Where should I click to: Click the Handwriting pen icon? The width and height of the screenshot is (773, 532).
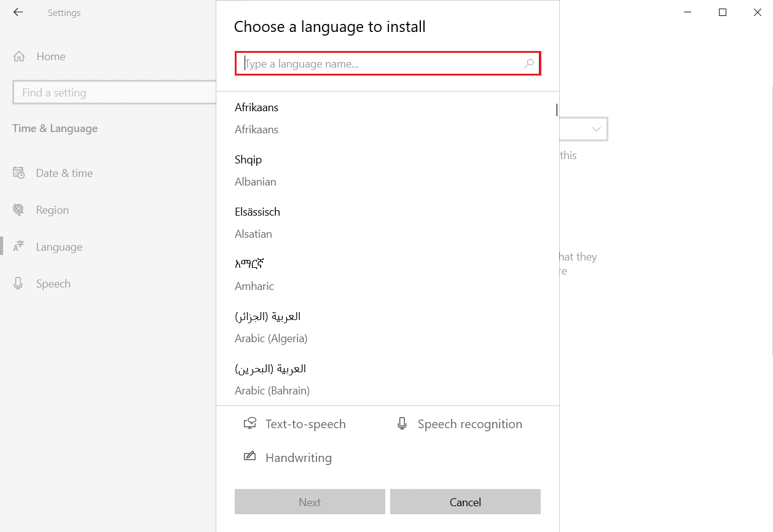249,457
